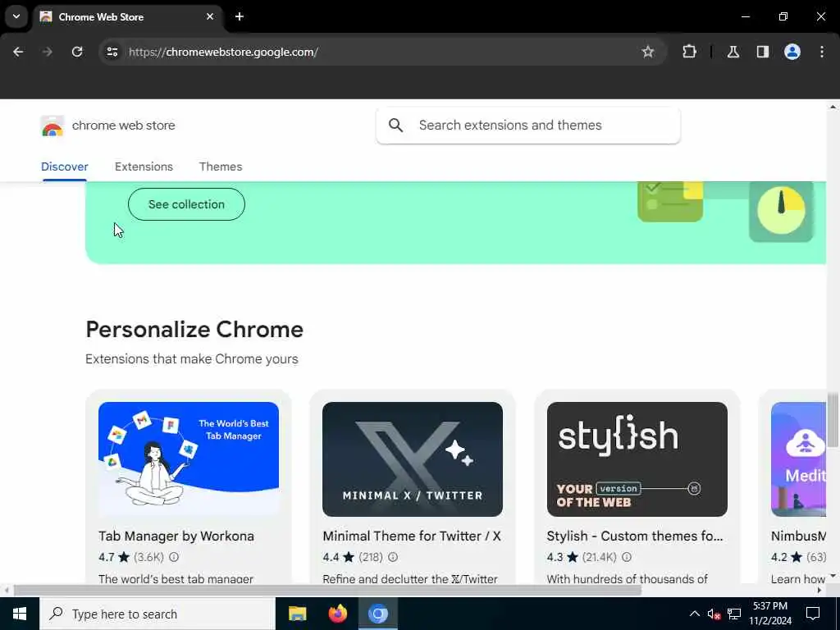Screen dimensions: 840x630
Task: Toggle Chrome side panel icon
Action: (x=762, y=52)
